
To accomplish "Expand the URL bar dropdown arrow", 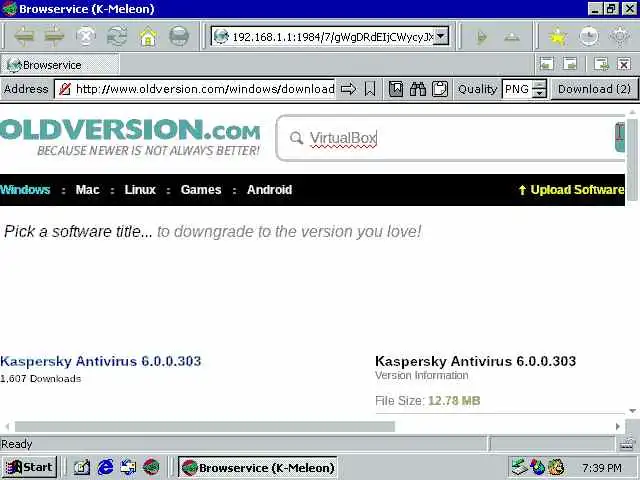I will pyautogui.click(x=440, y=36).
